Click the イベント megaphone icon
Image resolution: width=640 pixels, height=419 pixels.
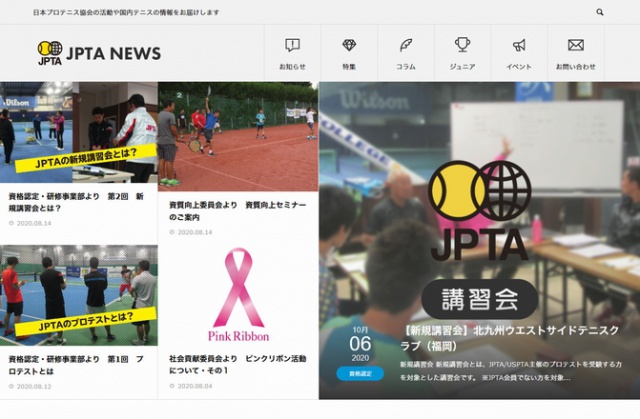519,45
